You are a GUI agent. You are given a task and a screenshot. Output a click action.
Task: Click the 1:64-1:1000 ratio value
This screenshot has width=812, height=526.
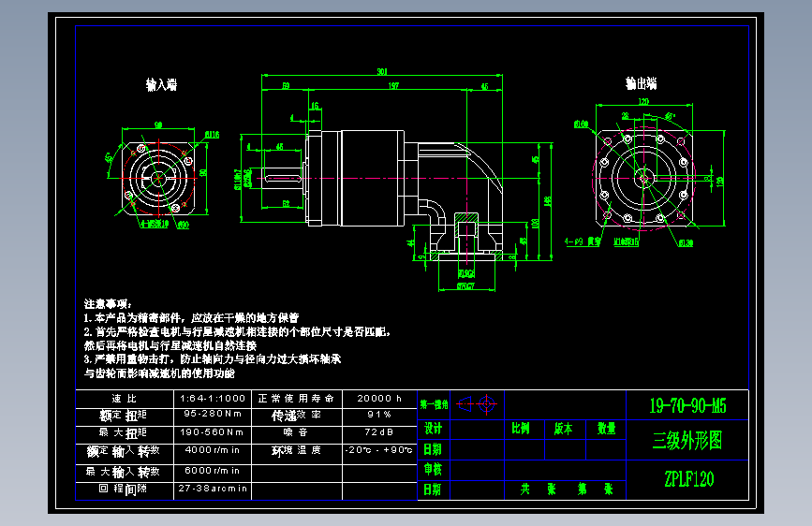213,398
